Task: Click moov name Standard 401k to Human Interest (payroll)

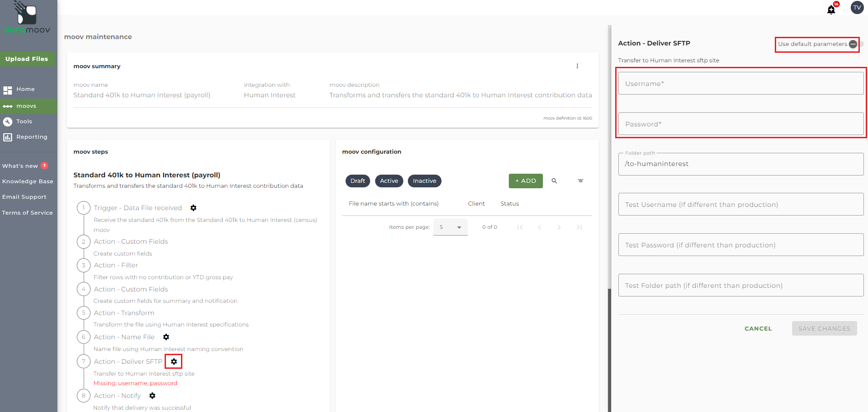Action: tap(142, 95)
